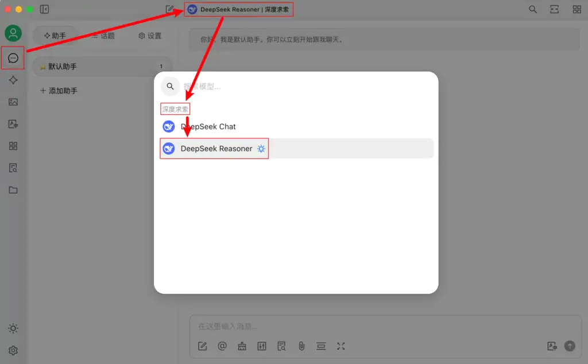Screen dimensions: 588x364
Task: Expand the message input to fullscreen
Action: (341, 346)
